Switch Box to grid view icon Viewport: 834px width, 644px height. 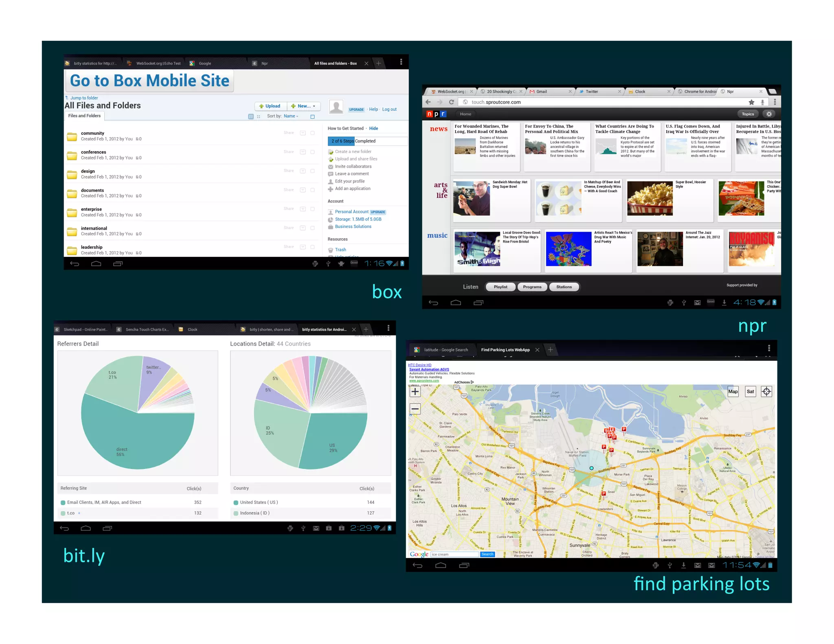click(x=258, y=116)
